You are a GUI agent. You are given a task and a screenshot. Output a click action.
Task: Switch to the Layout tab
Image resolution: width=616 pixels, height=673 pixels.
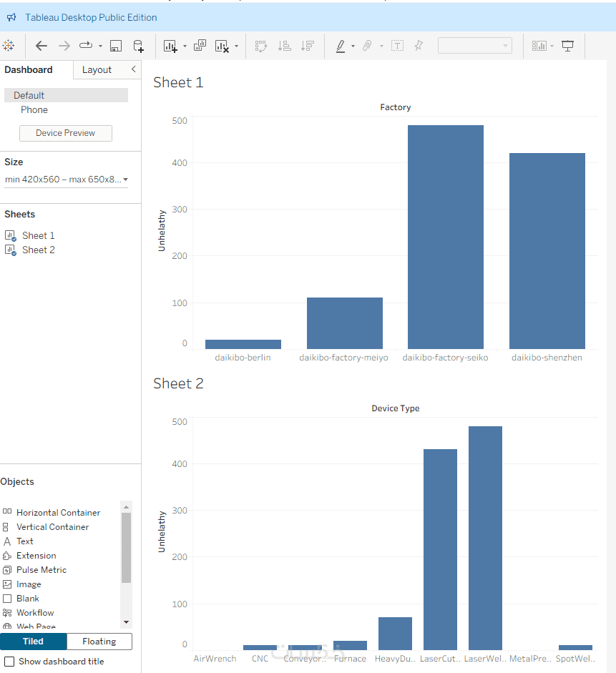tap(97, 69)
